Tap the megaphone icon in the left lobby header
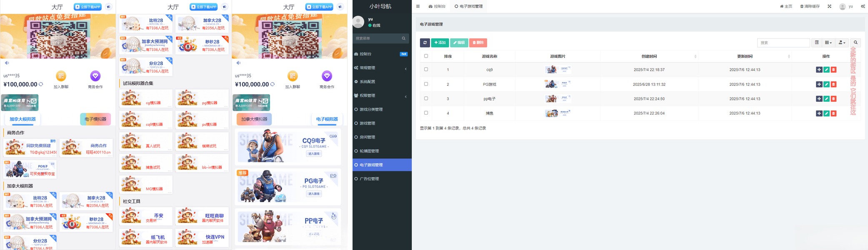The image size is (868, 250). [x=109, y=7]
